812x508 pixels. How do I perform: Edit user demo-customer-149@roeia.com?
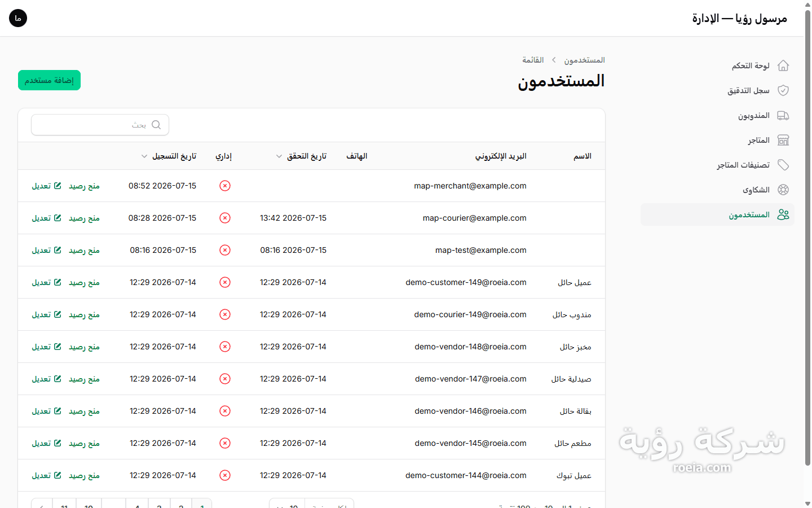46,282
